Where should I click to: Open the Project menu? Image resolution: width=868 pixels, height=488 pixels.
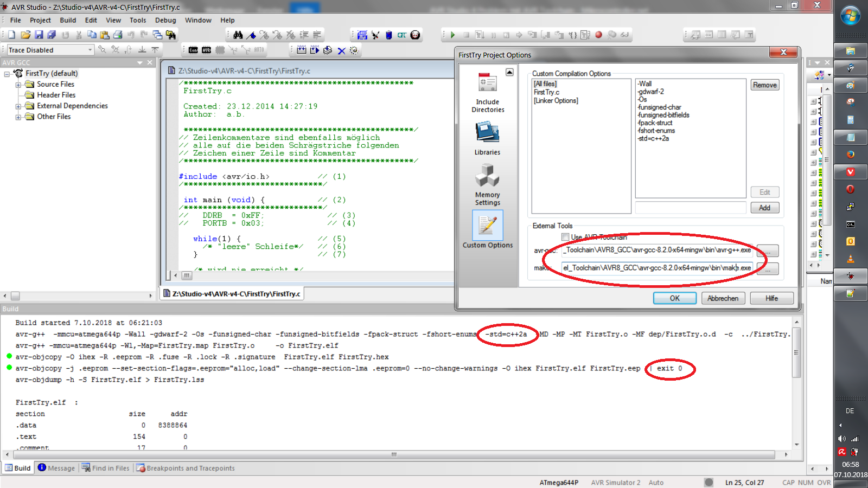click(x=40, y=20)
